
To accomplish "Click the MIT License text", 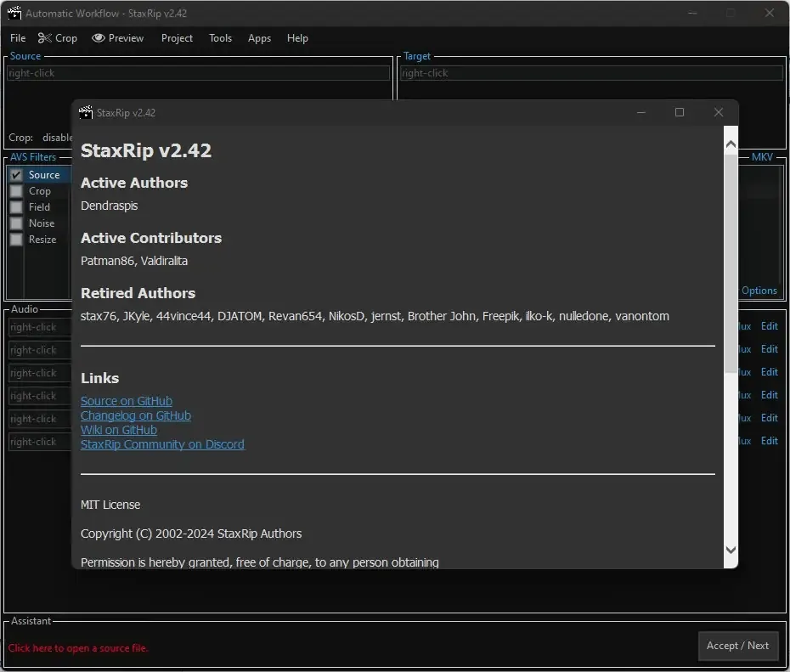I will coord(110,505).
